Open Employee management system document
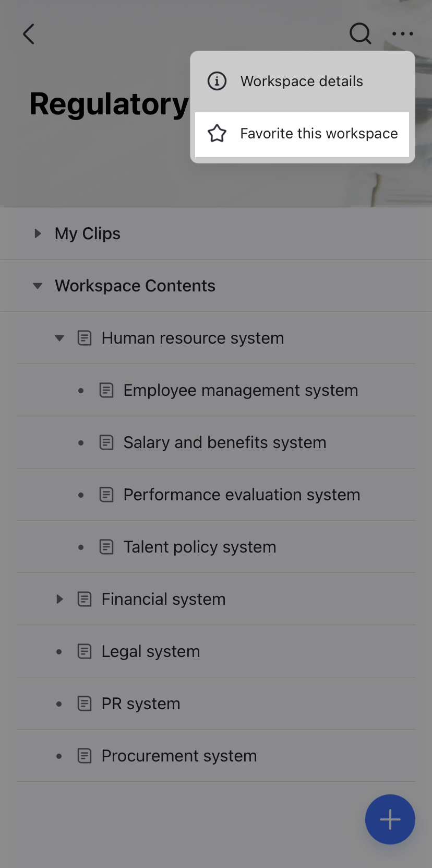The image size is (432, 868). coord(241,390)
